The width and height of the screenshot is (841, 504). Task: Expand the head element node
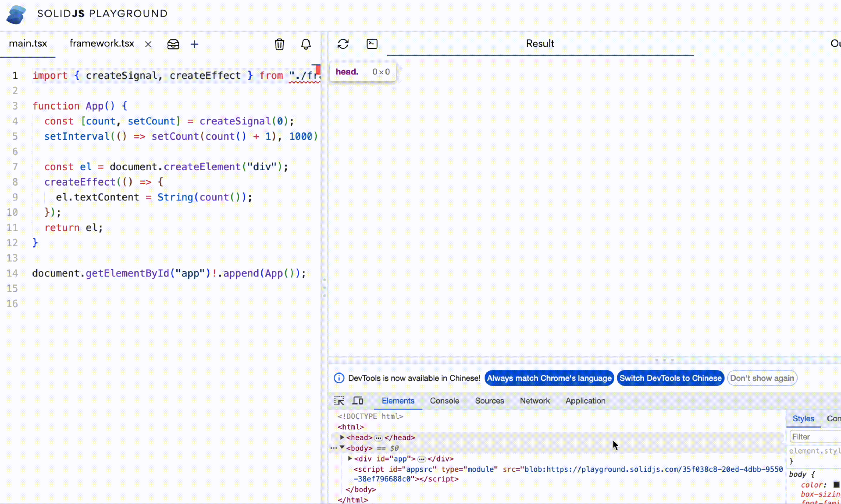(342, 437)
